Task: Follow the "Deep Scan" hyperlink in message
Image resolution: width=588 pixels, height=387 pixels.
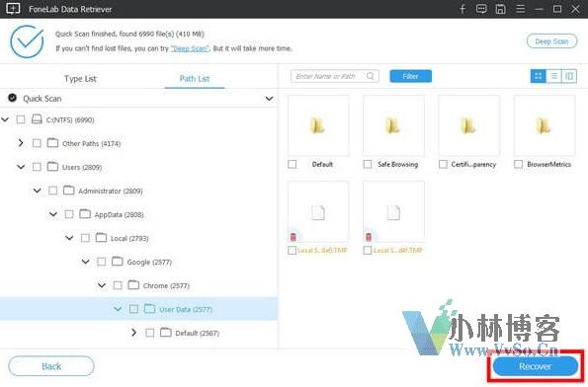Action: tap(190, 48)
